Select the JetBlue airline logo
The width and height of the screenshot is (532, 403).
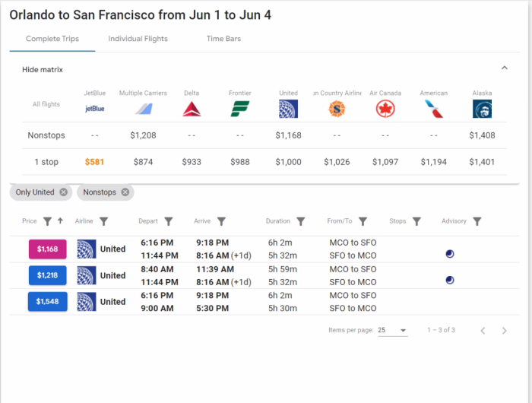point(95,109)
